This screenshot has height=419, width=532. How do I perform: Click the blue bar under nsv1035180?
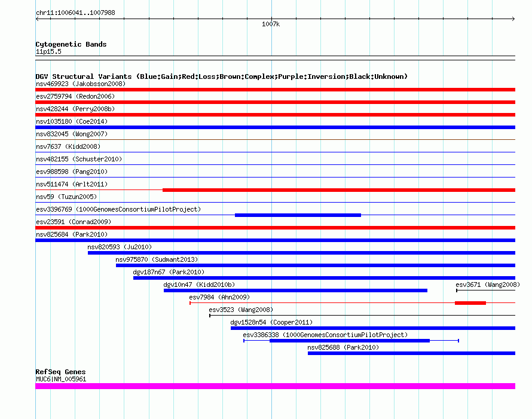[275, 127]
